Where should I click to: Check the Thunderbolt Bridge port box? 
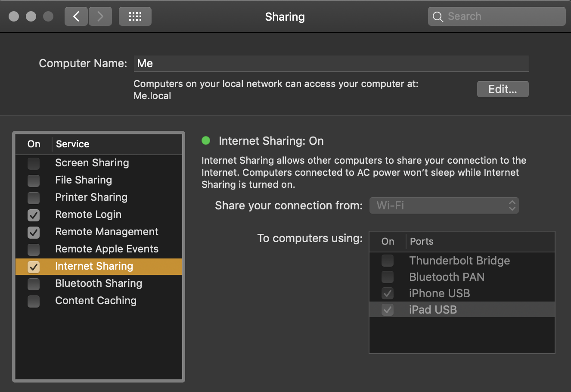coord(388,261)
